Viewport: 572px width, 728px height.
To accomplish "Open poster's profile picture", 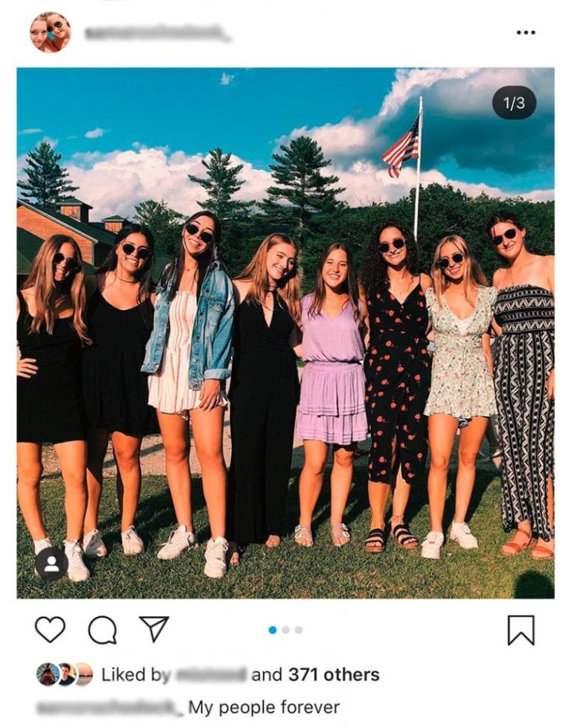I will click(50, 32).
